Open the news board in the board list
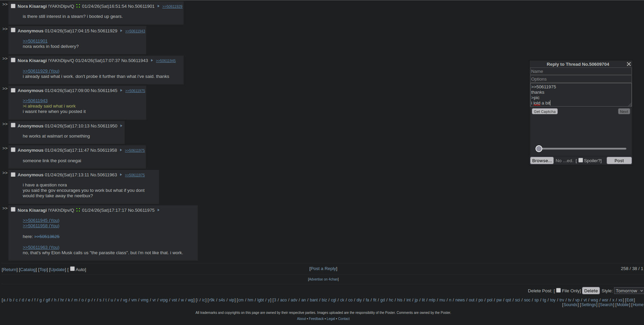Viewport: 644px width, 325px height. (x=460, y=300)
